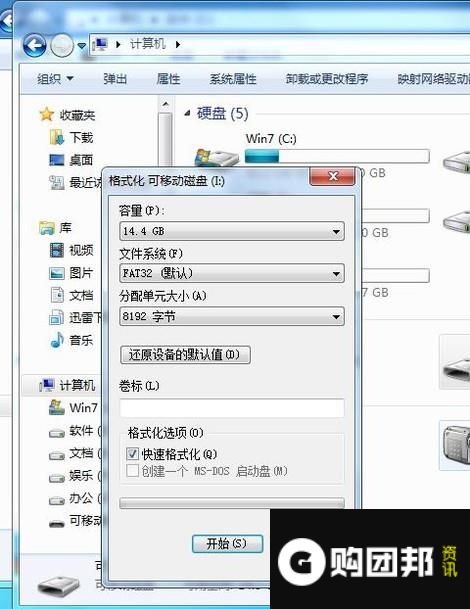Click the back navigation arrow
The image size is (470, 609).
(34, 45)
